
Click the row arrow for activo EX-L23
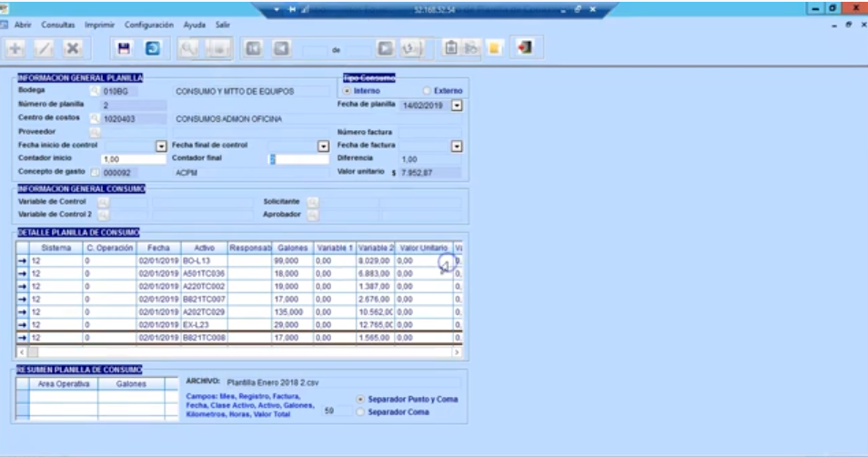(x=22, y=325)
